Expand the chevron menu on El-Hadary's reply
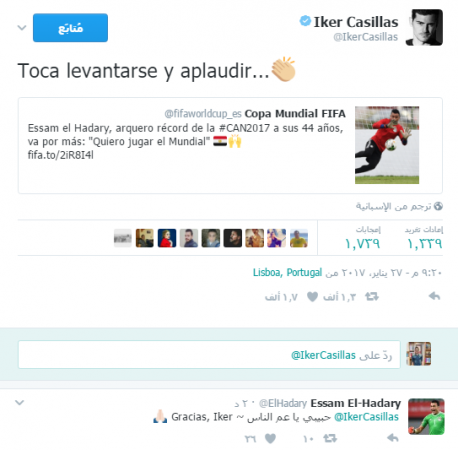The width and height of the screenshot is (458, 450). (x=19, y=403)
